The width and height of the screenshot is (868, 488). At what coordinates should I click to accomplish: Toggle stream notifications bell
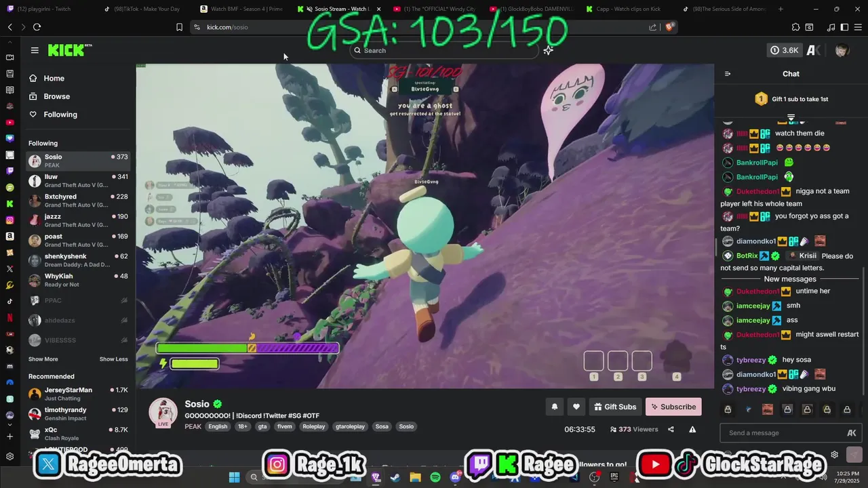point(554,407)
